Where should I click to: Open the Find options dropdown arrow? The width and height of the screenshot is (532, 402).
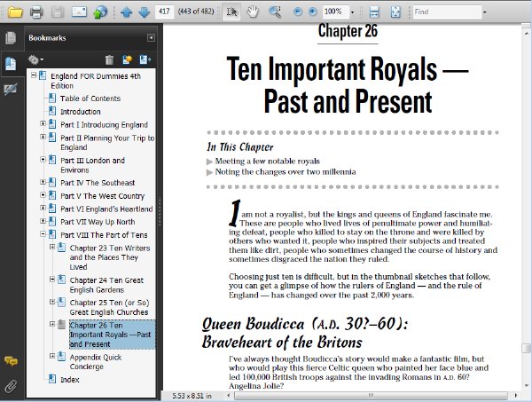click(484, 12)
